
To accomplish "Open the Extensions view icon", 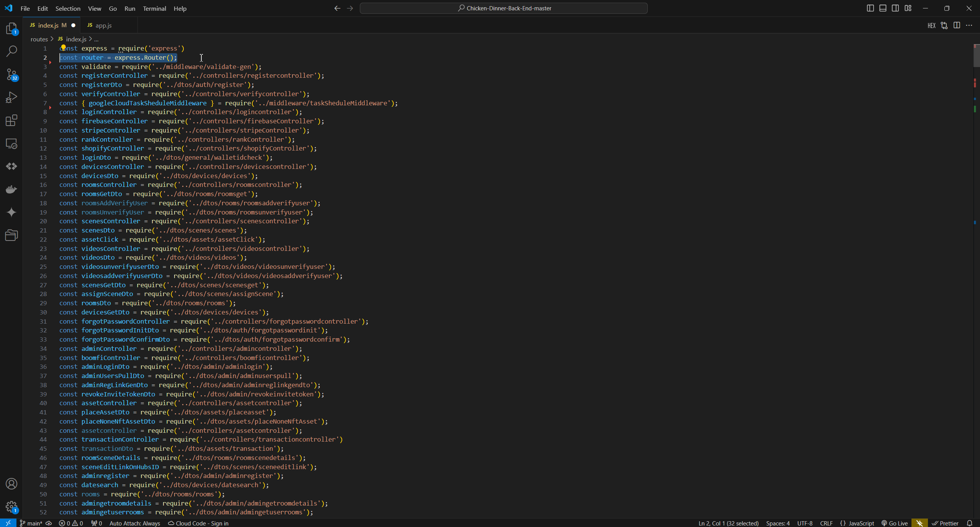I will tap(11, 121).
